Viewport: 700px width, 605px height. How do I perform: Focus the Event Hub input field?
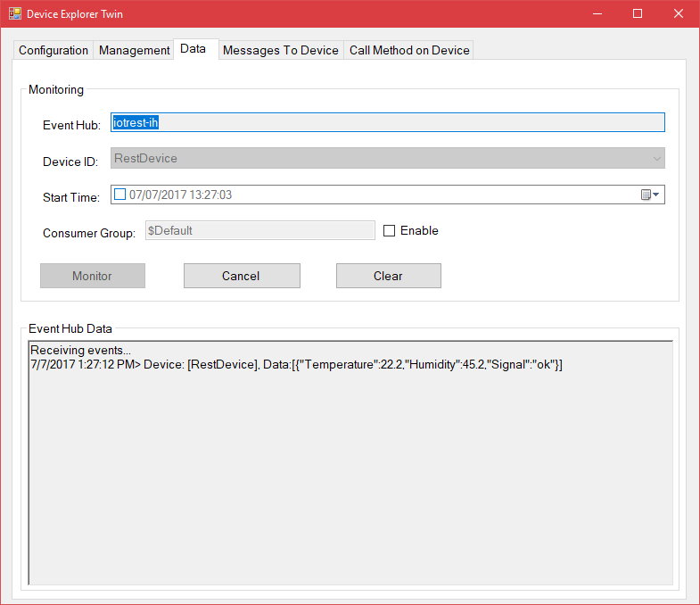click(388, 122)
